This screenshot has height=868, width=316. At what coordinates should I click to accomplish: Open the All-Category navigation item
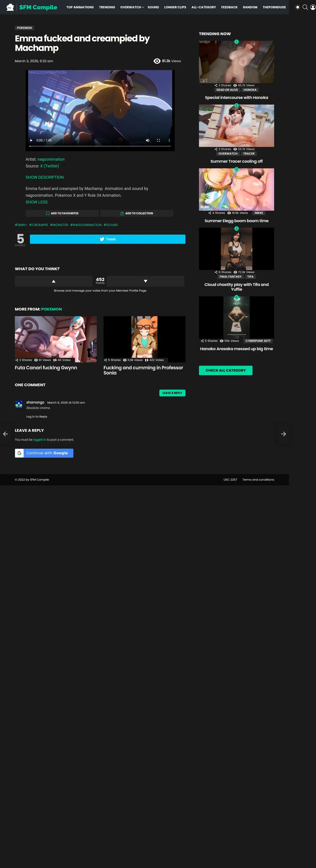click(x=204, y=7)
